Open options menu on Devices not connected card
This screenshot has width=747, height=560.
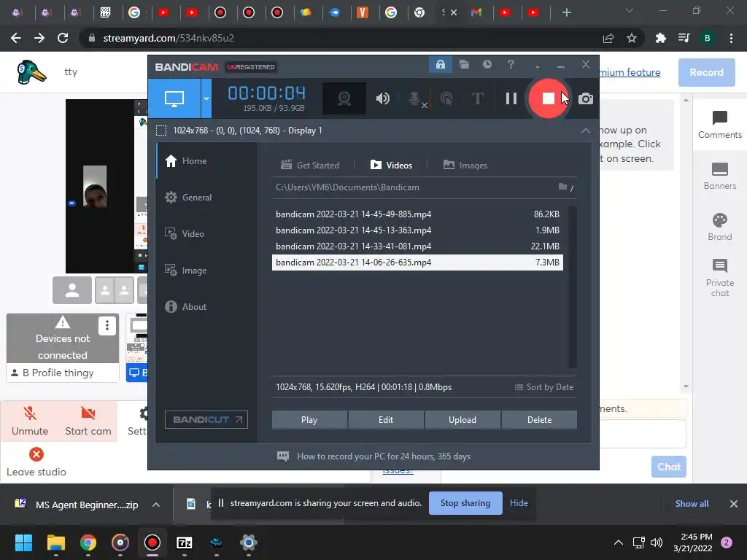pos(107,325)
